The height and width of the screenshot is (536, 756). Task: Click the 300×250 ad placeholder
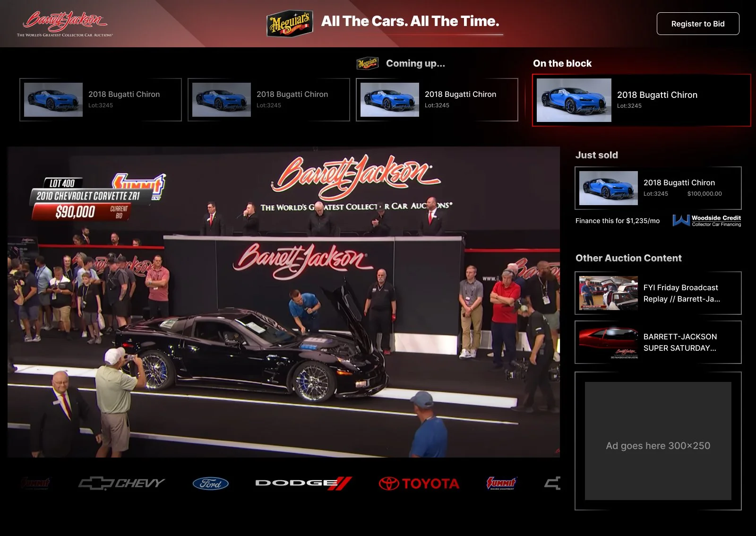pos(658,441)
